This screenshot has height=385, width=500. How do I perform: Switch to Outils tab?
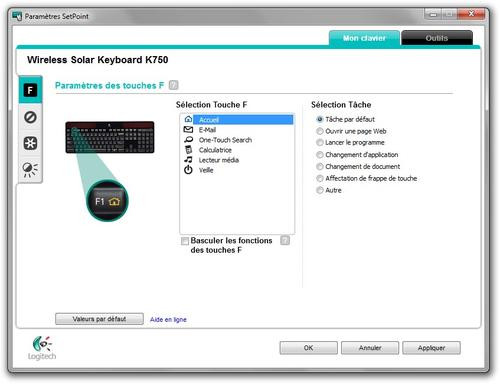[437, 38]
